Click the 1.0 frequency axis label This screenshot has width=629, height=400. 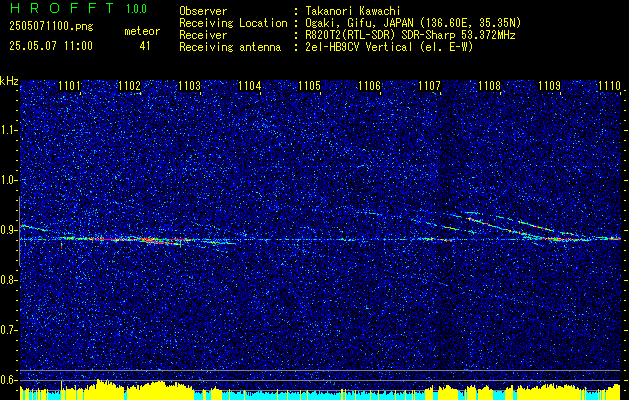[8, 180]
